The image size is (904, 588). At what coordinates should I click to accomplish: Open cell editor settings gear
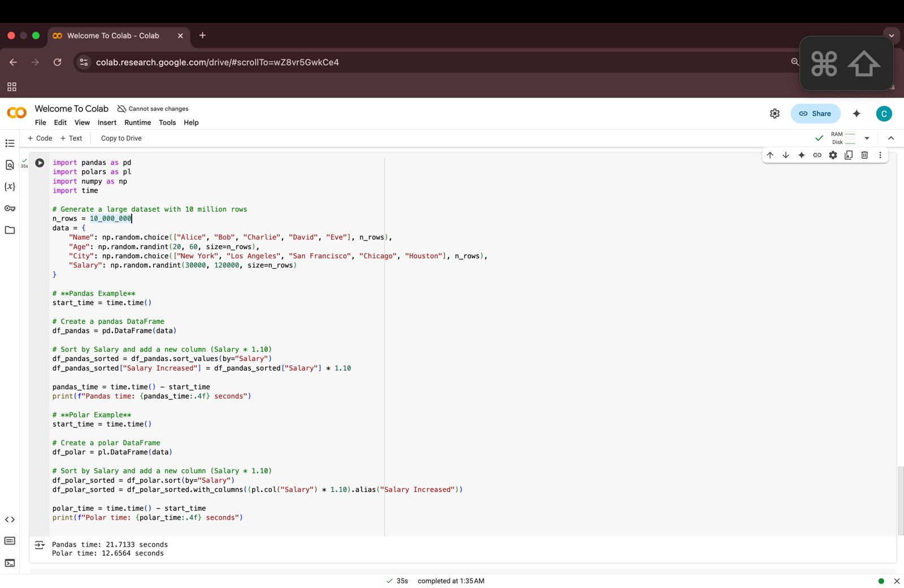coord(833,155)
